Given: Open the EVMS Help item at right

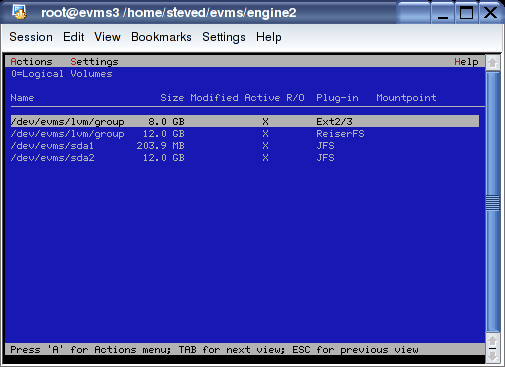Looking at the screenshot, I should 466,62.
